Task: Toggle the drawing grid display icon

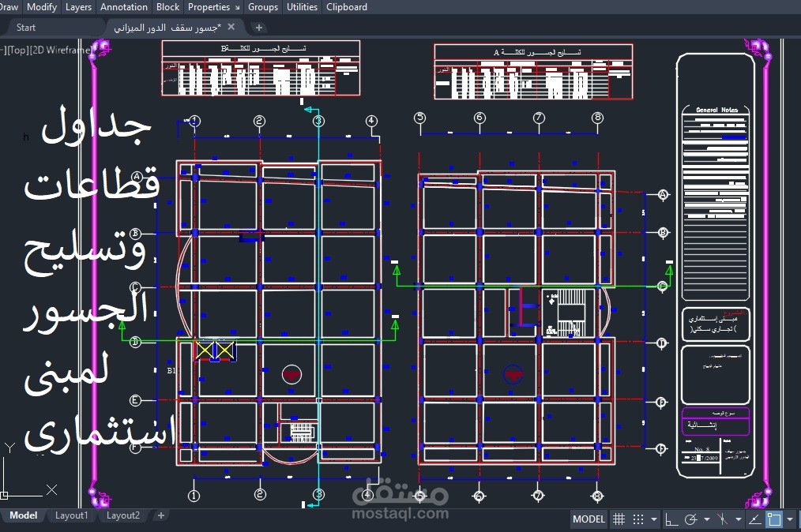Action: [x=619, y=519]
